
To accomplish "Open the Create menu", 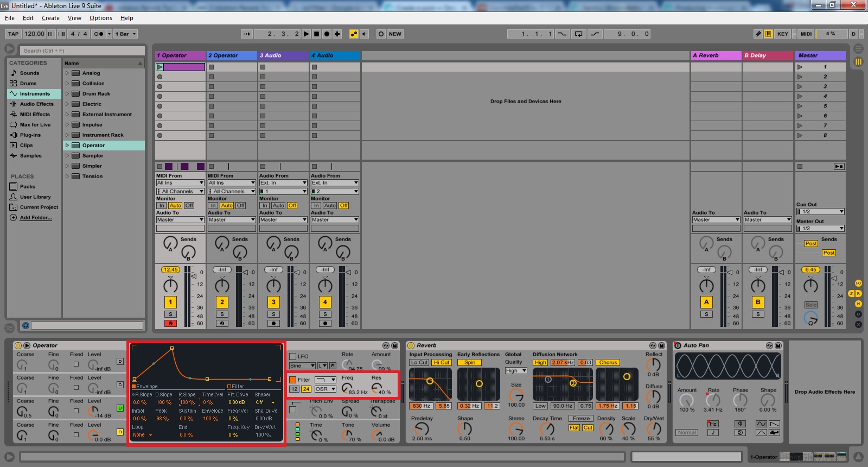I will 50,18.
